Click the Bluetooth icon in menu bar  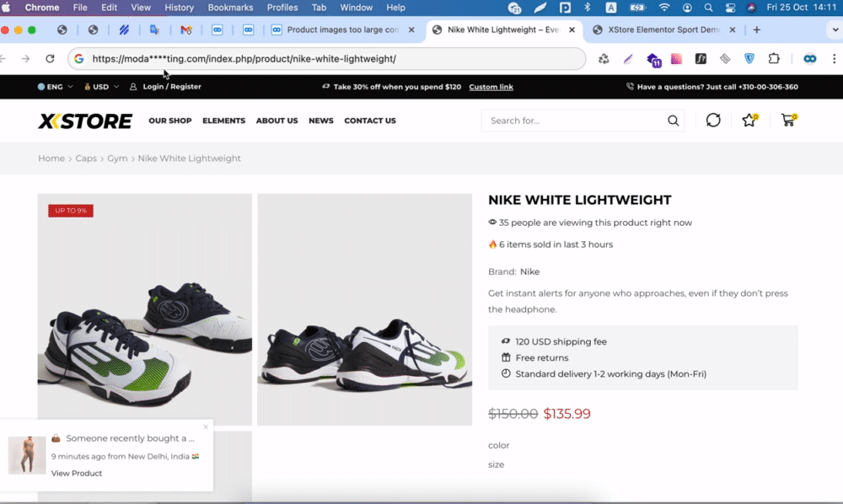(587, 8)
